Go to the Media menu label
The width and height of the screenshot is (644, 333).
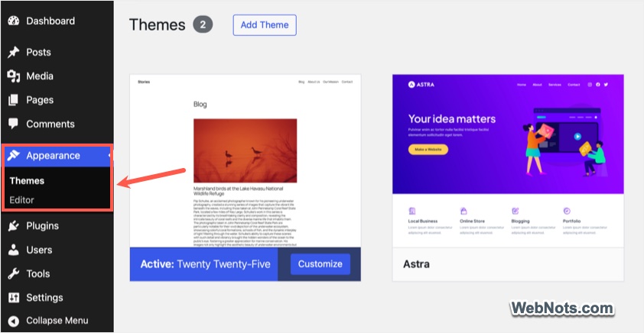click(x=40, y=76)
